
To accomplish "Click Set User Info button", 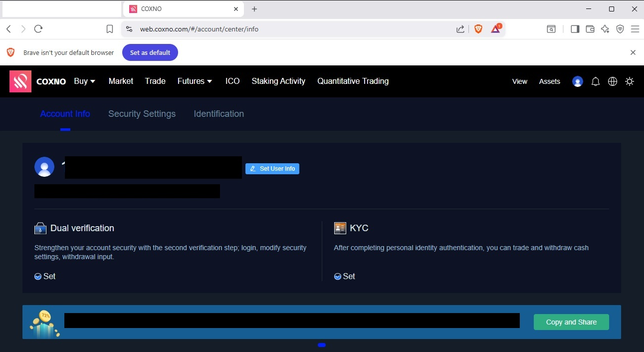I will (272, 169).
